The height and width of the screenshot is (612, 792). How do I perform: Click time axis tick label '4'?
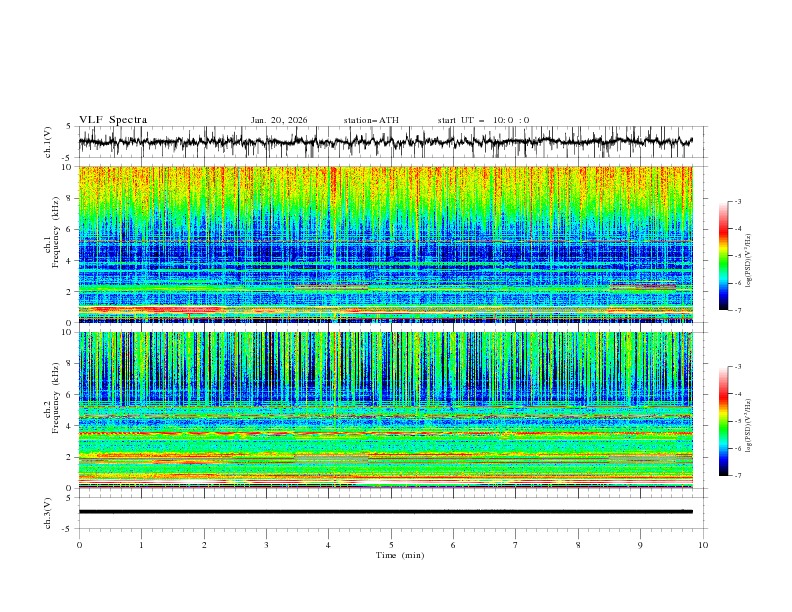pos(328,545)
